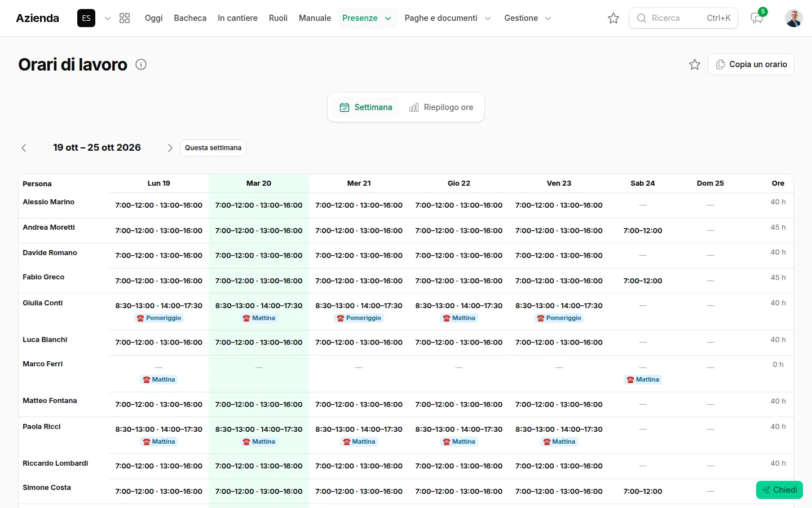Switch to the Settimana view tab

[x=366, y=107]
